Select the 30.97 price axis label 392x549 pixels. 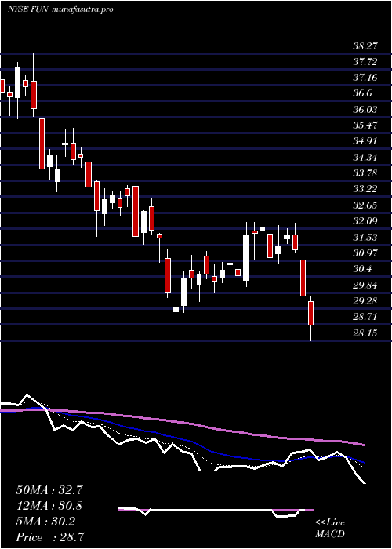coord(365,253)
